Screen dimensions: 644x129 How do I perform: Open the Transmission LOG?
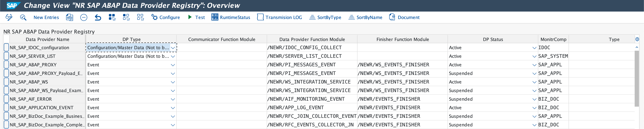point(279,17)
